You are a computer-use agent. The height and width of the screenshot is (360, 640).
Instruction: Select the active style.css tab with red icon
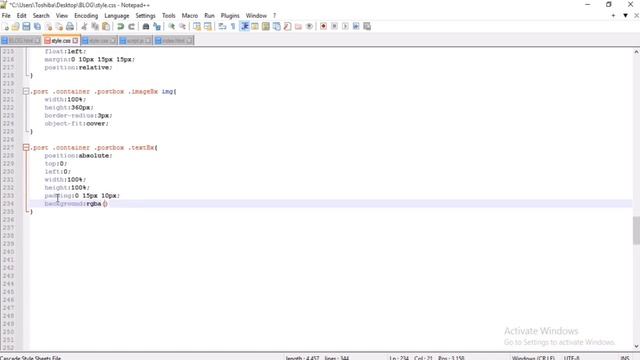(61, 40)
